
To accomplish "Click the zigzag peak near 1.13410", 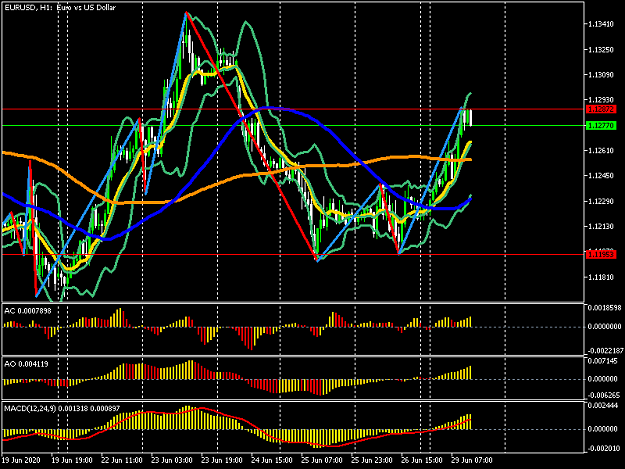I will click(186, 13).
